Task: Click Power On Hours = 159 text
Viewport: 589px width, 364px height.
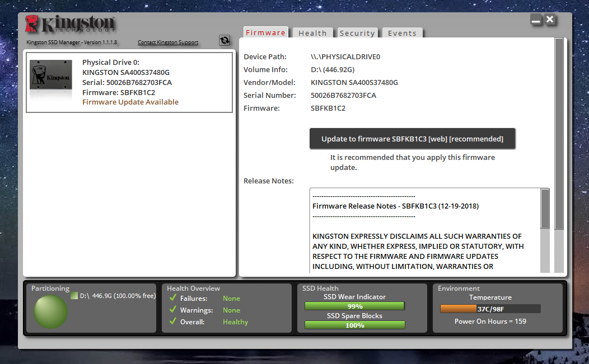Action: (x=490, y=321)
